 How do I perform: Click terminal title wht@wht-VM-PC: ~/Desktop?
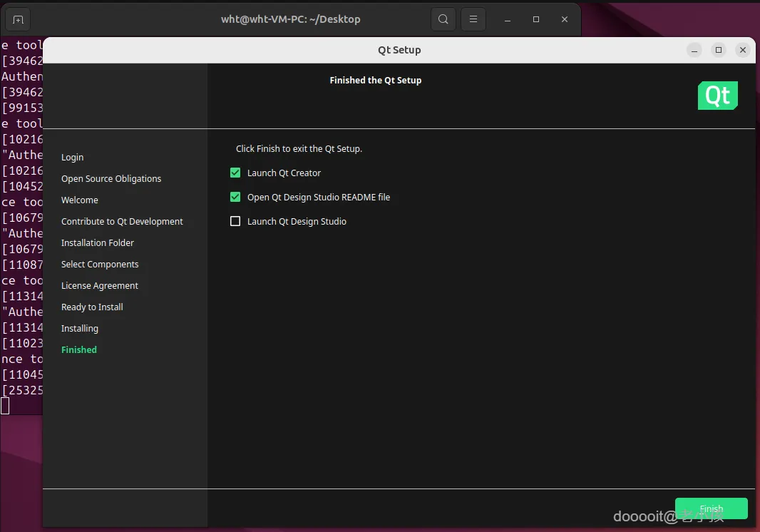tap(291, 19)
